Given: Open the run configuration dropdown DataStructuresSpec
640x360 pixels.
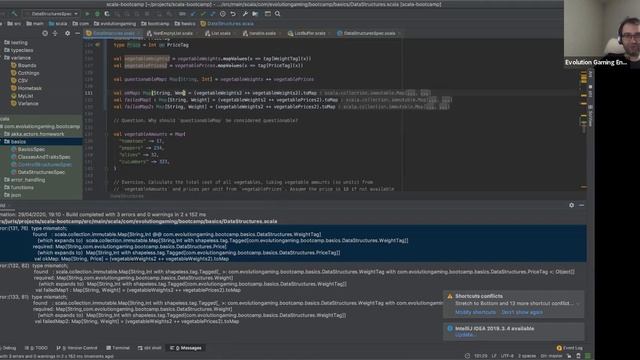Looking at the screenshot, I should pyautogui.click(x=51, y=14).
